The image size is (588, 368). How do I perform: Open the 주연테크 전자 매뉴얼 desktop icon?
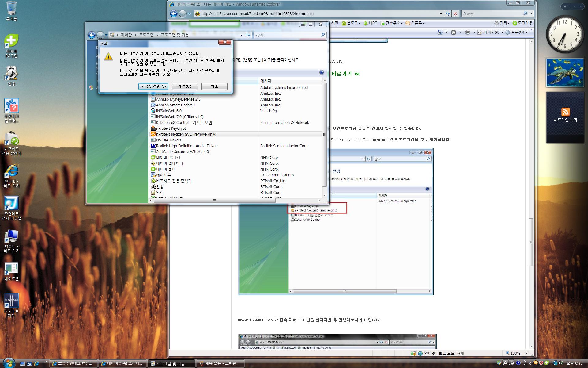pyautogui.click(x=12, y=209)
